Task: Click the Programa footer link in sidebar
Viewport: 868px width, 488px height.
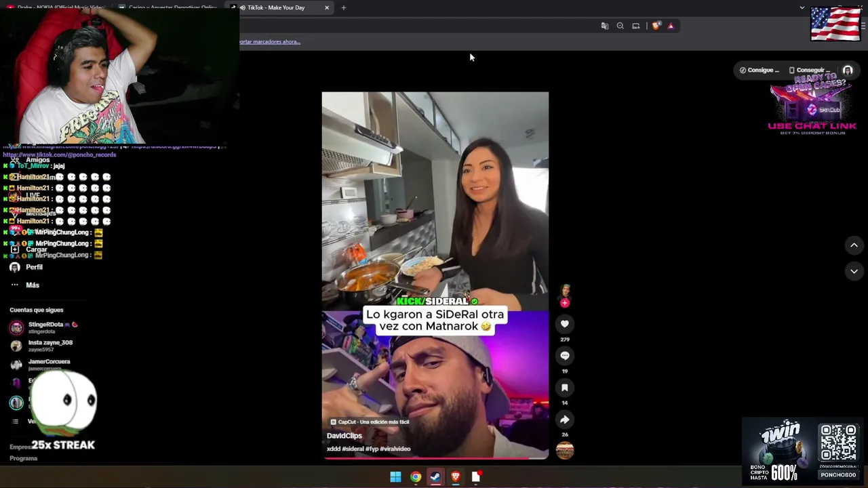Action: 24,458
